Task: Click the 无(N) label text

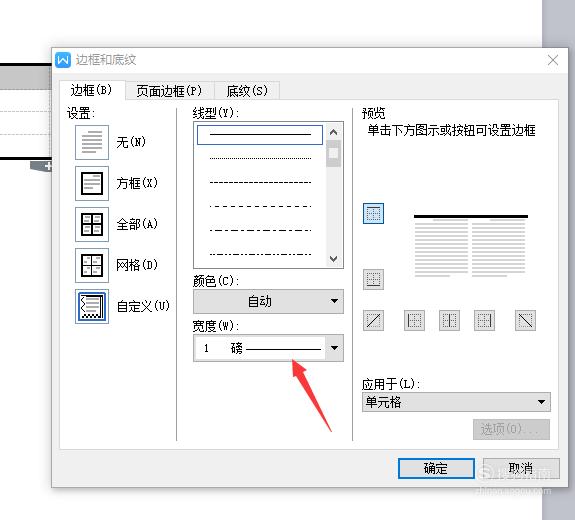Action: 131,142
